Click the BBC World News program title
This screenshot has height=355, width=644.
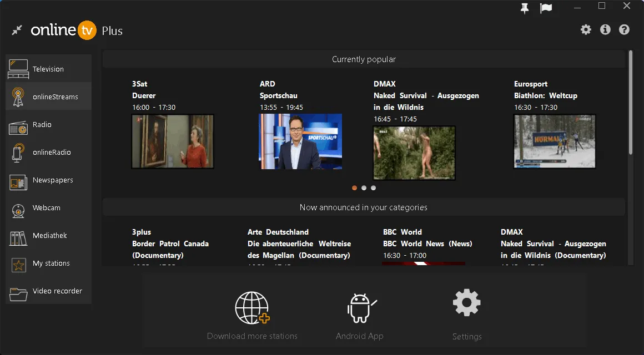pos(427,244)
